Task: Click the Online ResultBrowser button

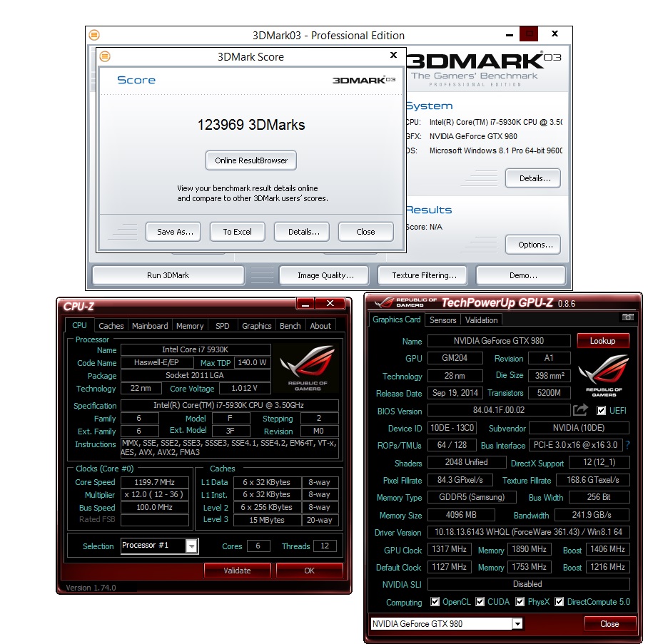Action: [251, 160]
